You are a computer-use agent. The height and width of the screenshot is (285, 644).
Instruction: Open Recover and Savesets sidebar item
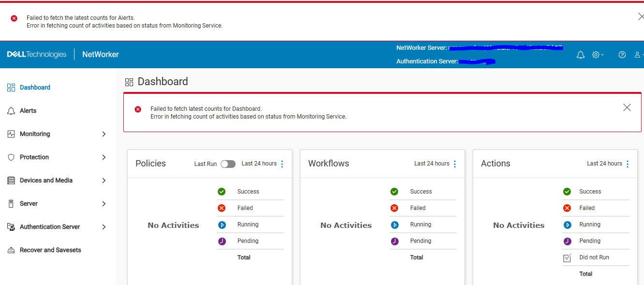50,250
